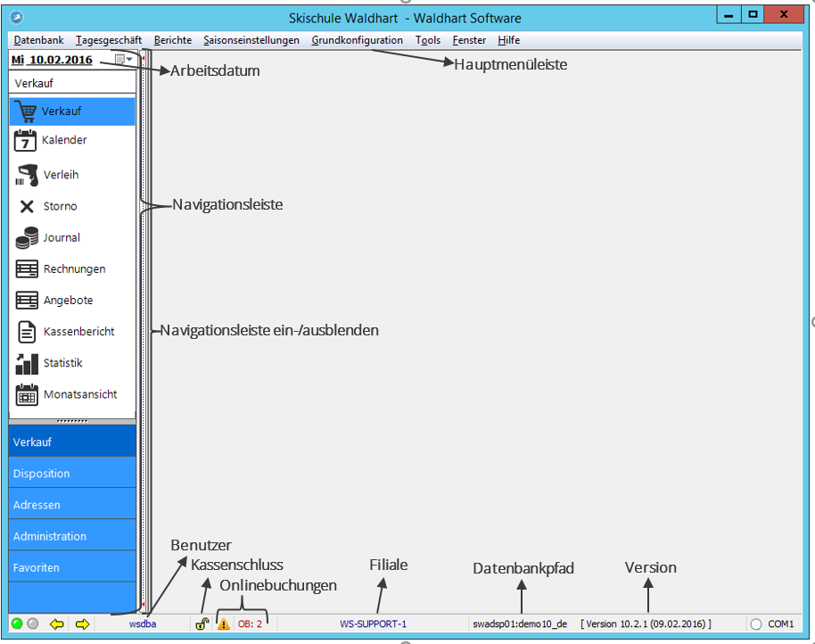The width and height of the screenshot is (815, 644).
Task: Switch to the Adressen navigation group
Action: [72, 504]
